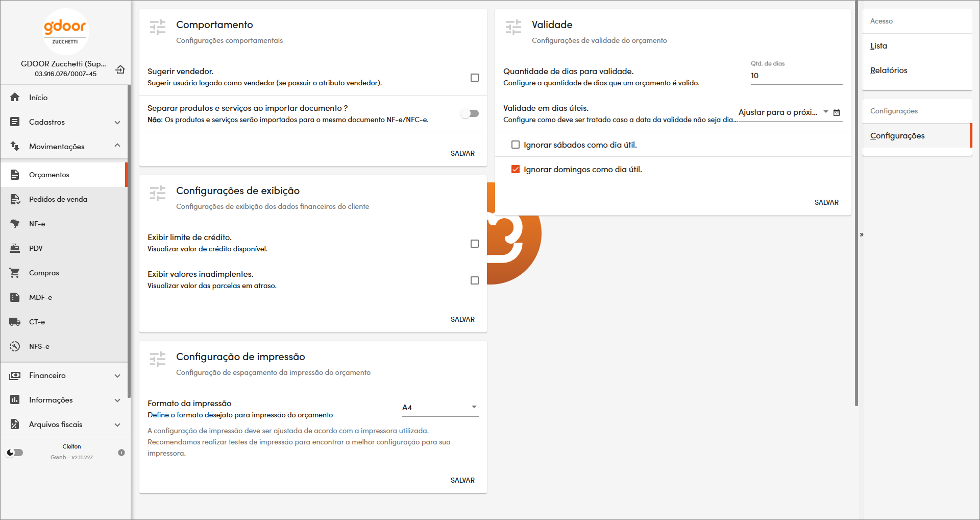
Task: Click the Cadastros sidebar icon
Action: tap(15, 122)
